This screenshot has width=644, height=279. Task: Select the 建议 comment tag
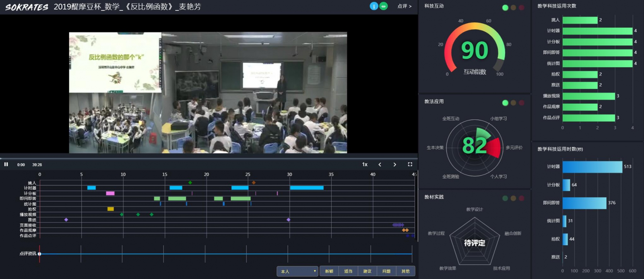pyautogui.click(x=367, y=271)
